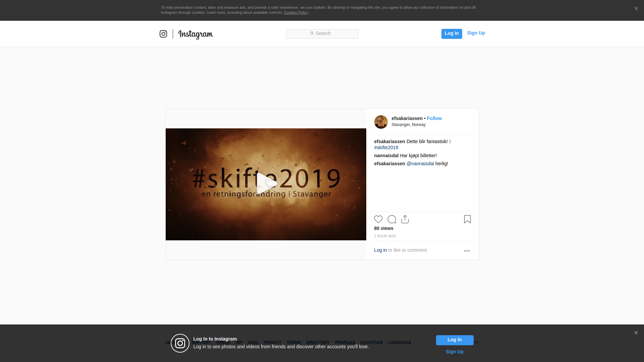Dismiss the cookie notice banner
This screenshot has height=362, width=644.
click(x=636, y=9)
